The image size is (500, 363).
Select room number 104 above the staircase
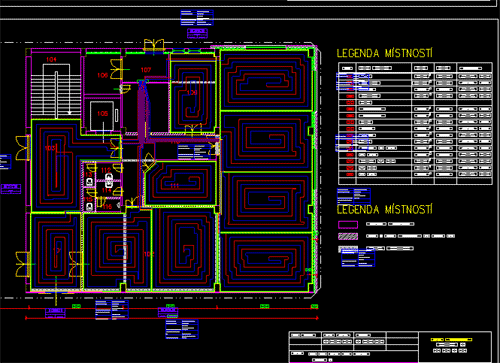[51, 59]
